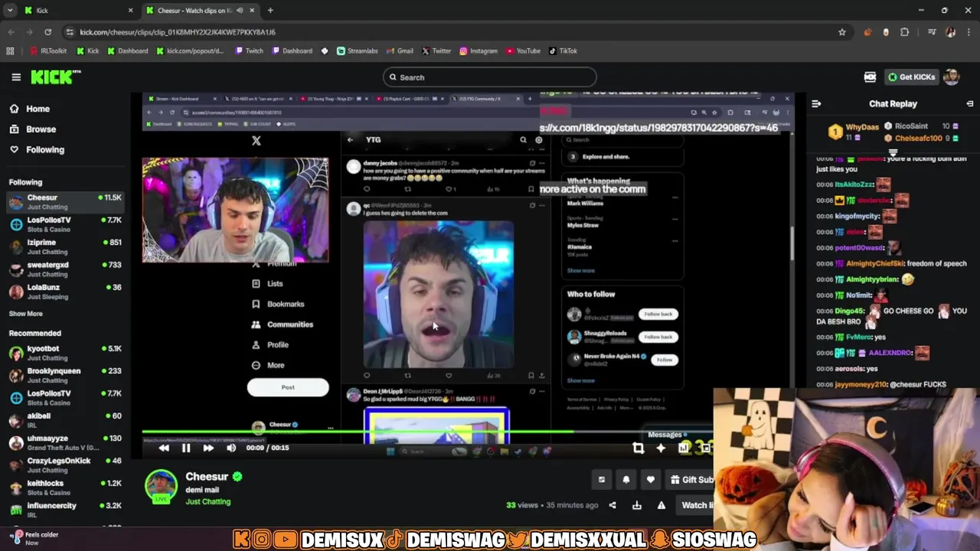
Task: Open LosPollosTV in Following list
Action: point(65,224)
